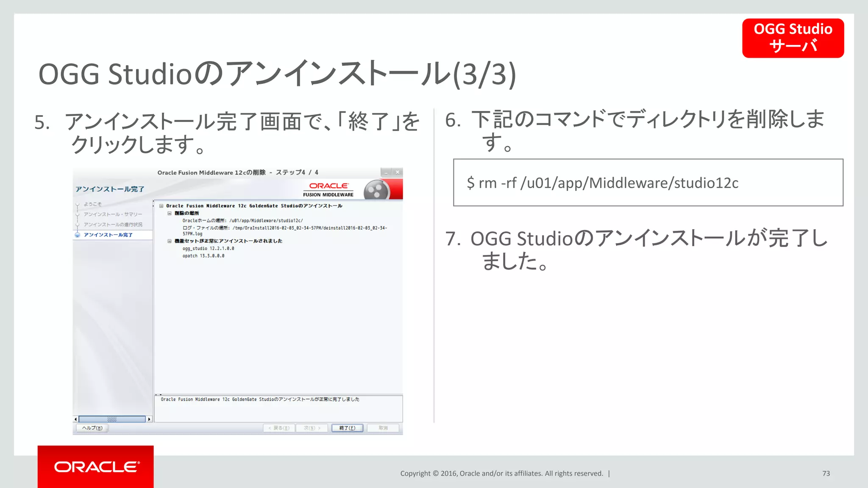The width and height of the screenshot is (868, 488).
Task: Click the red ORACLE logo in footer
Action: click(x=96, y=467)
